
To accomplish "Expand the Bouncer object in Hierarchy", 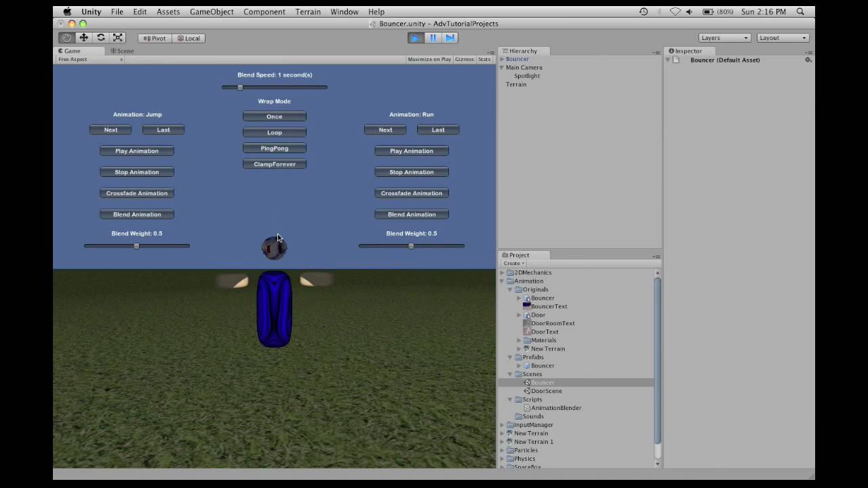I will [502, 59].
